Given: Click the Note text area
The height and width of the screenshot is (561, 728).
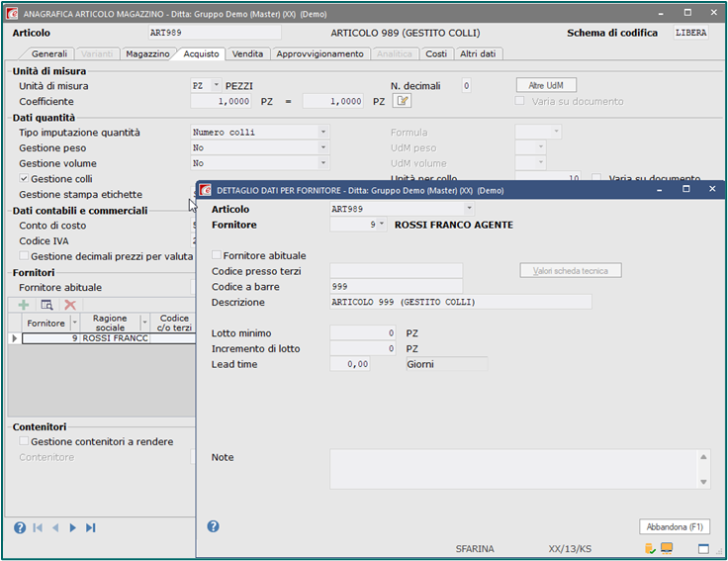Looking at the screenshot, I should click(x=514, y=469).
